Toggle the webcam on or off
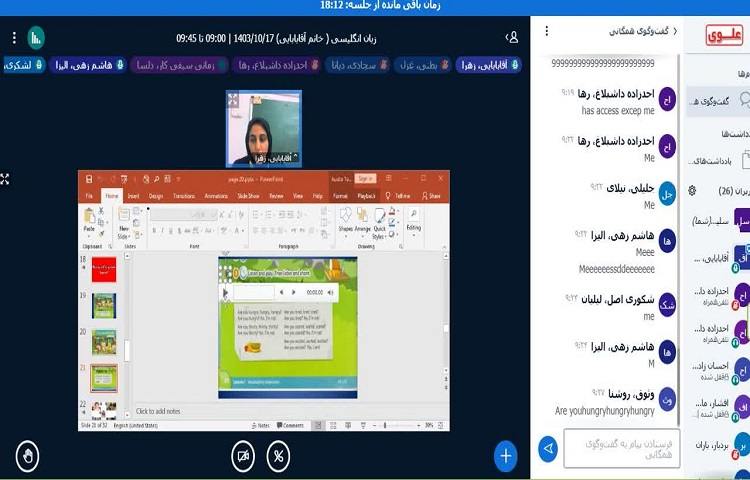The width and height of the screenshot is (750, 480). 242,456
